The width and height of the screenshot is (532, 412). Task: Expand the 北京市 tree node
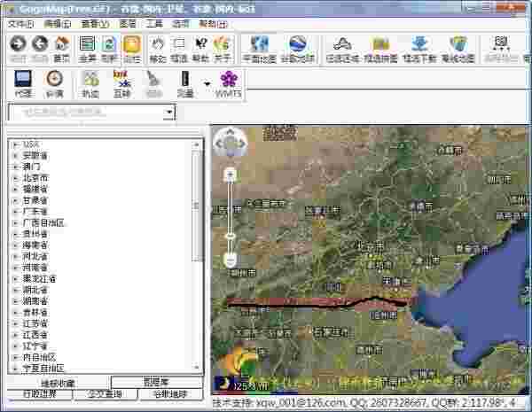tap(15, 177)
